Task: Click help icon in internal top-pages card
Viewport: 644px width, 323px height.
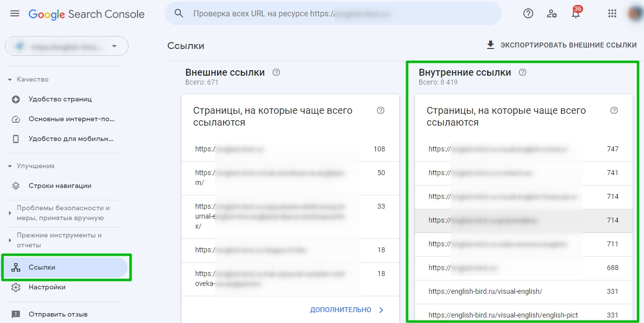Action: tap(614, 110)
